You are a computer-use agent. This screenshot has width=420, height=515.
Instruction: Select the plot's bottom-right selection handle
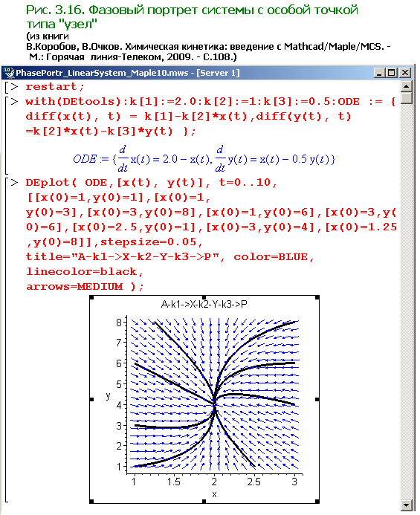tap(317, 502)
